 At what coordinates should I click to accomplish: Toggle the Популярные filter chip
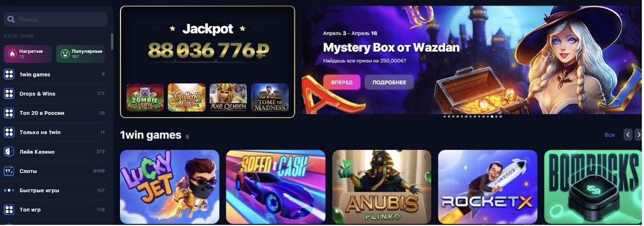pyautogui.click(x=80, y=54)
